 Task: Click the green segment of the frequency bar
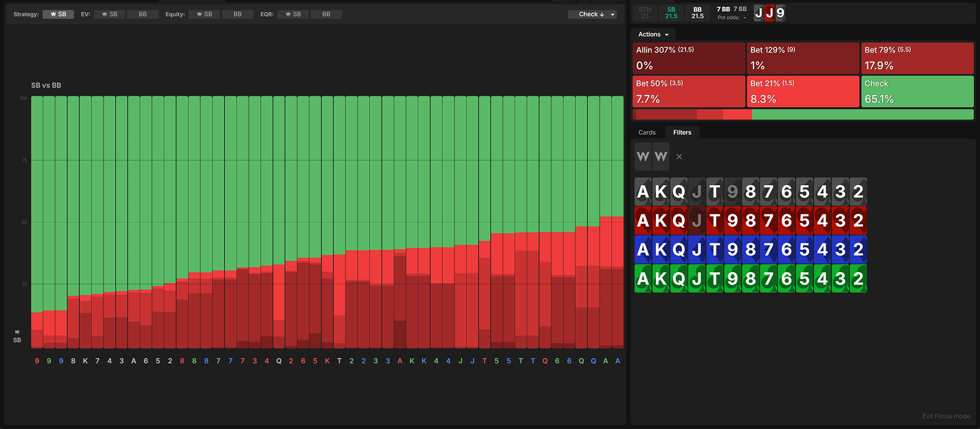(x=862, y=115)
